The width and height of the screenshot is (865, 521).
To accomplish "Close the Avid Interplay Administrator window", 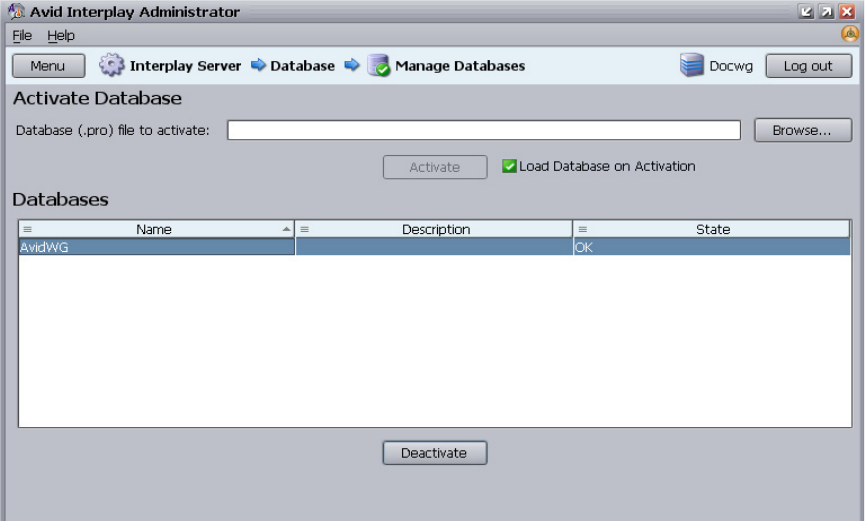I will (847, 12).
